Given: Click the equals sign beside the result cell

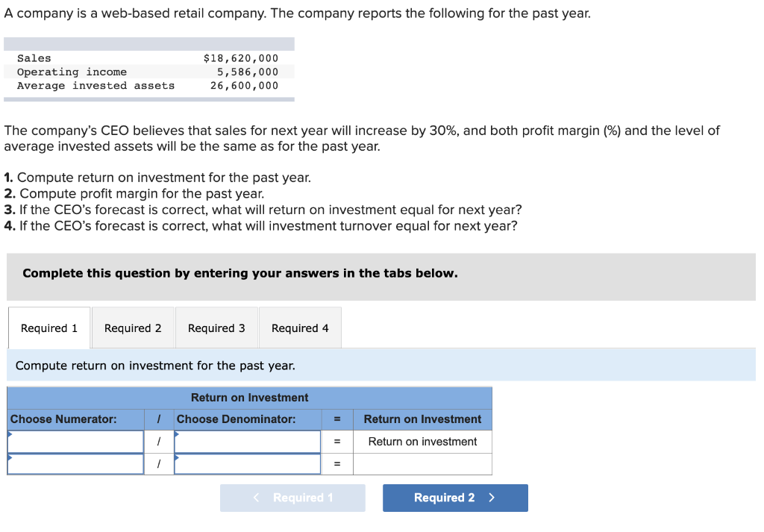Looking at the screenshot, I should tap(337, 441).
